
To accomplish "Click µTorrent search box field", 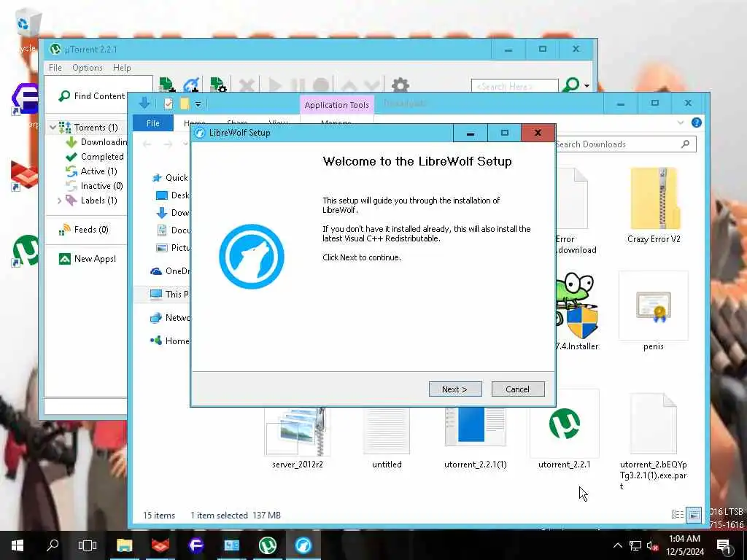I will [x=514, y=86].
